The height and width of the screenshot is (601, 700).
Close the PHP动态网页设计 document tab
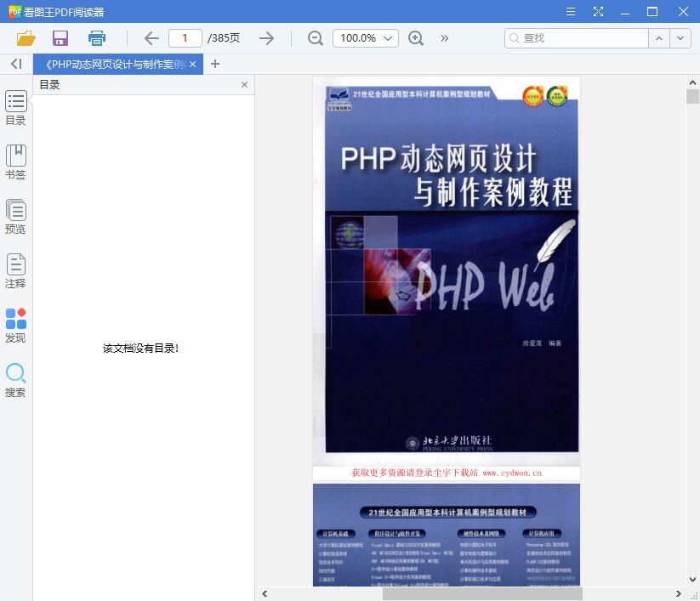click(x=193, y=65)
